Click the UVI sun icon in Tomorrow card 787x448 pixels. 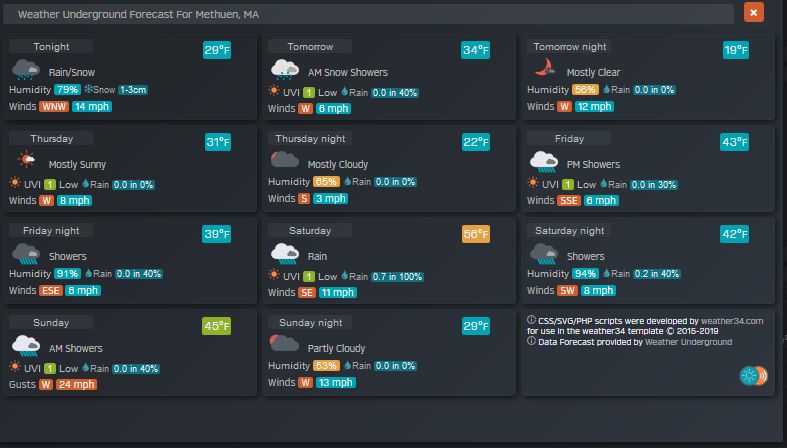click(x=274, y=90)
